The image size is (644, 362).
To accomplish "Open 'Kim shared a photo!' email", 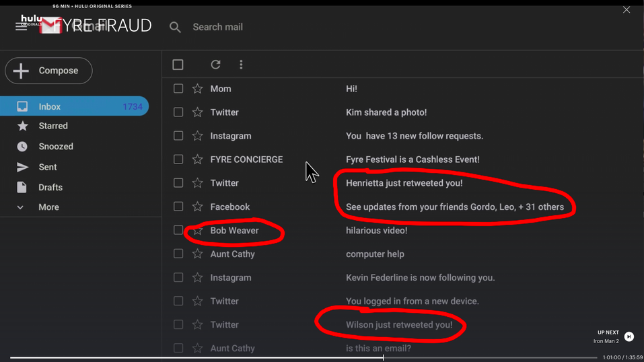I will tap(386, 112).
